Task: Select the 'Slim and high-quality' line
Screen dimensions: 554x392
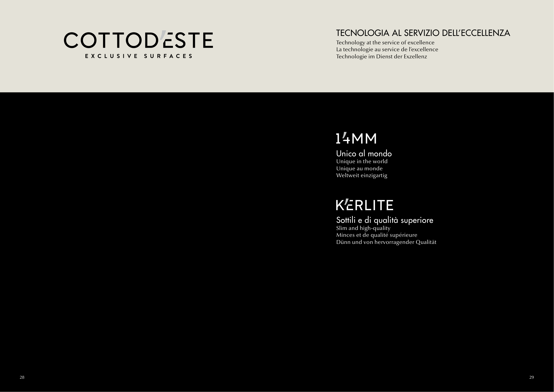Action: 363,228
